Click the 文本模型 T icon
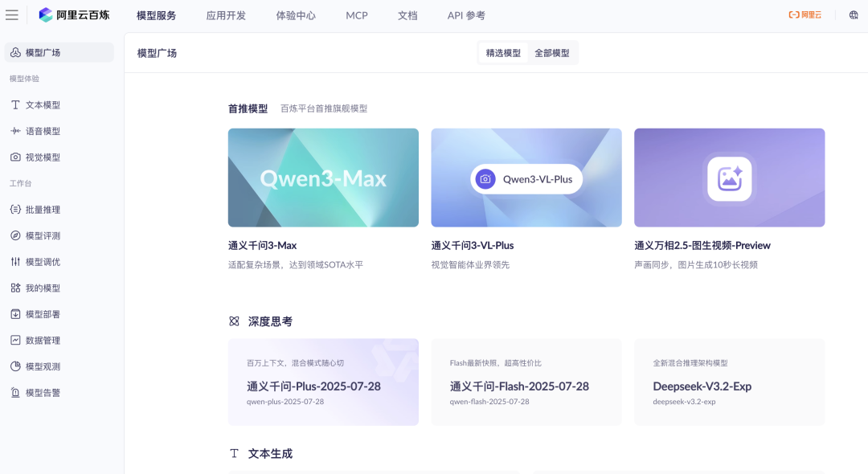The height and width of the screenshot is (474, 868). (x=15, y=105)
